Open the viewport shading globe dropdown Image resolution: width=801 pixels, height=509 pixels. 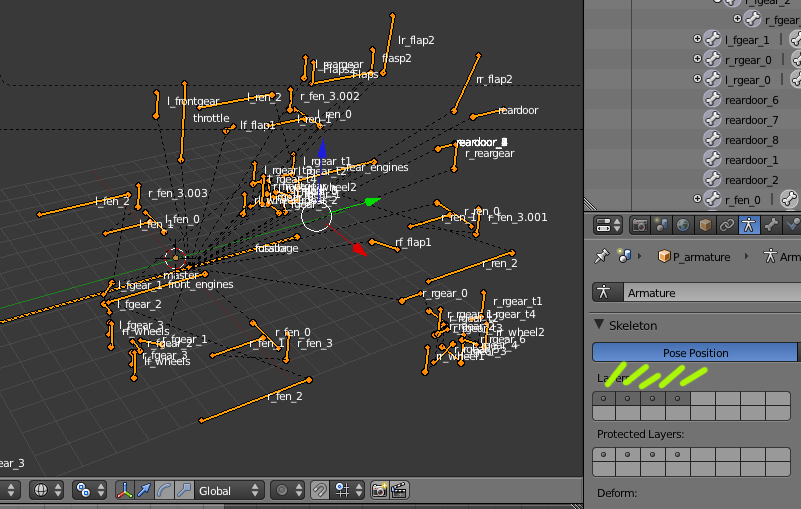click(x=48, y=490)
